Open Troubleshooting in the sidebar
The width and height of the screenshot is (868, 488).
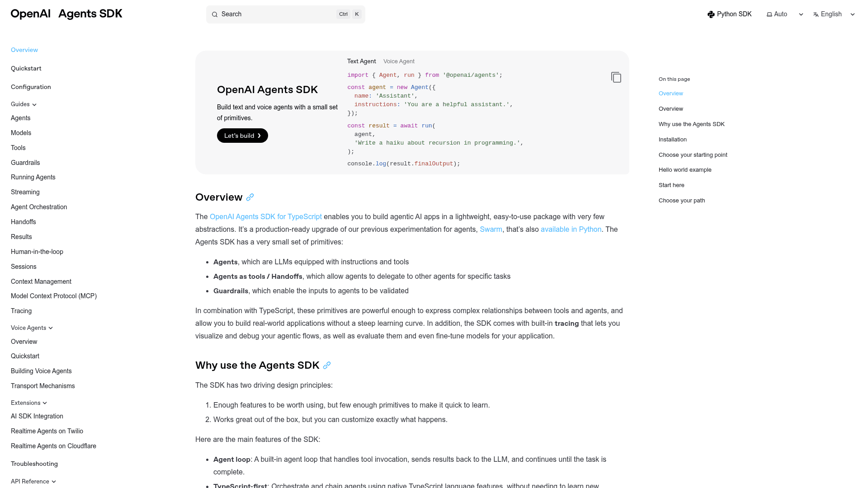(34, 464)
